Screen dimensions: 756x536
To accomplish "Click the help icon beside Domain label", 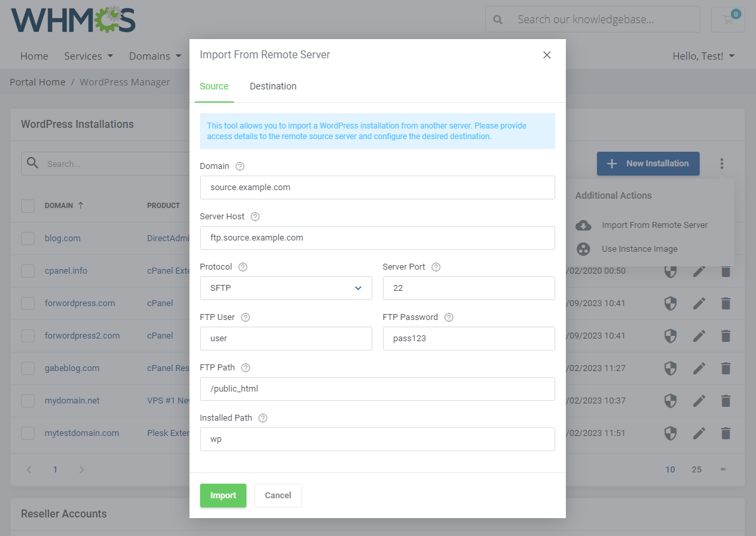I will coord(239,166).
